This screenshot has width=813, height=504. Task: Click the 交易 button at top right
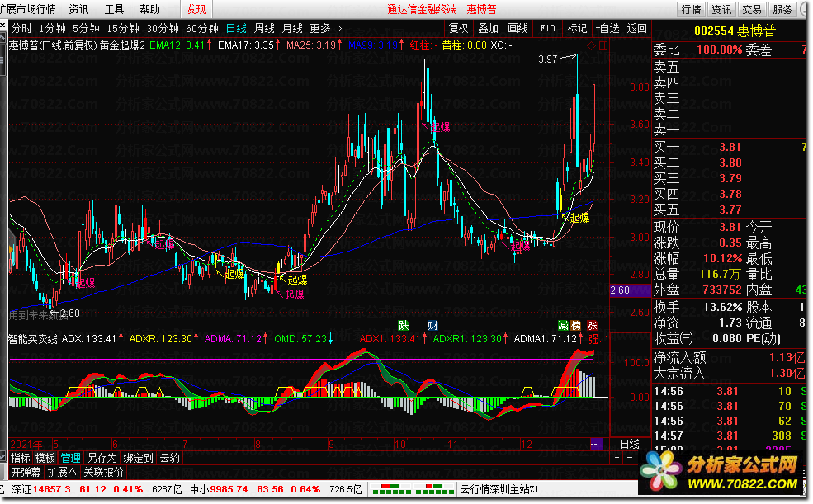(x=752, y=9)
